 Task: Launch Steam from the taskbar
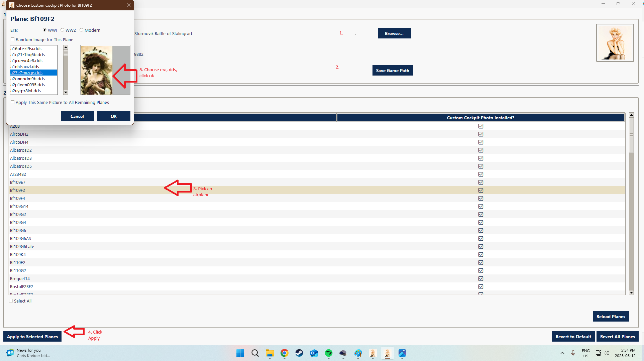pyautogui.click(x=299, y=353)
